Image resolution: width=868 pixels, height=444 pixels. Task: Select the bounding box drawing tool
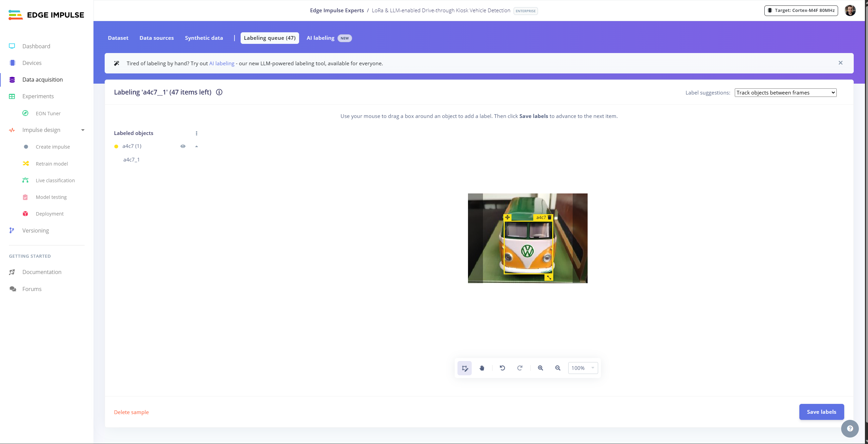[x=464, y=368]
